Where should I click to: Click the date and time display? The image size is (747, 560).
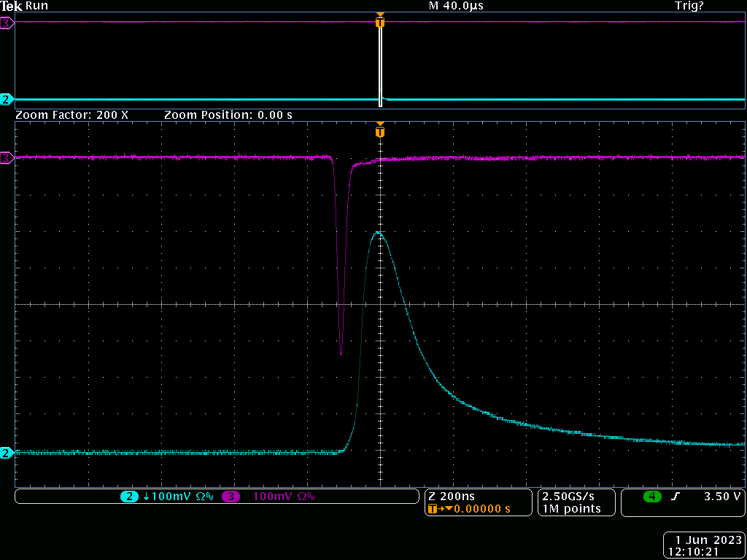[705, 546]
